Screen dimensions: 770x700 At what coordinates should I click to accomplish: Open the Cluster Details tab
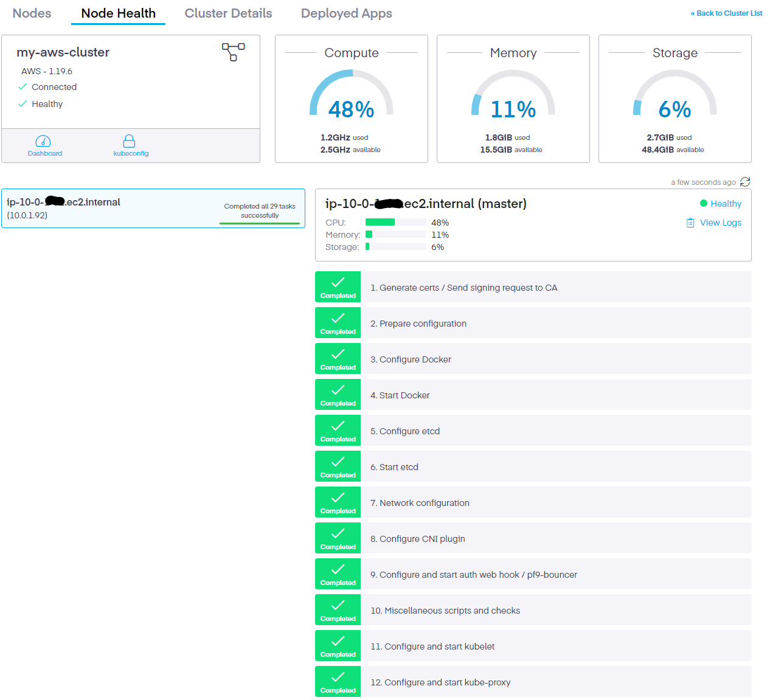point(228,13)
